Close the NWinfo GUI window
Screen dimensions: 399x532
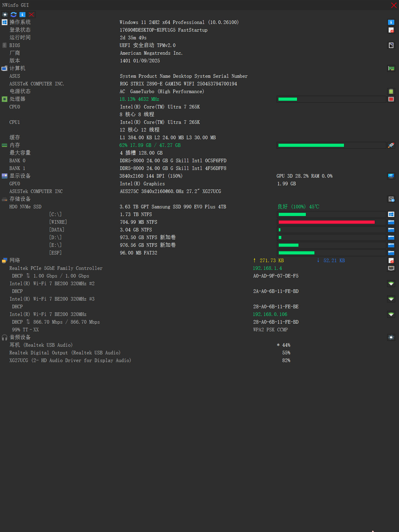click(394, 5)
